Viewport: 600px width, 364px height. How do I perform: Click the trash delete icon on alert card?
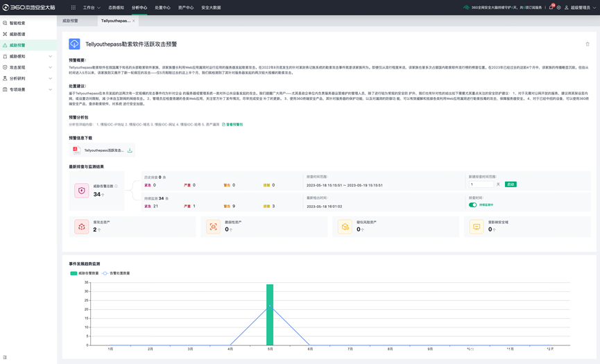click(588, 44)
